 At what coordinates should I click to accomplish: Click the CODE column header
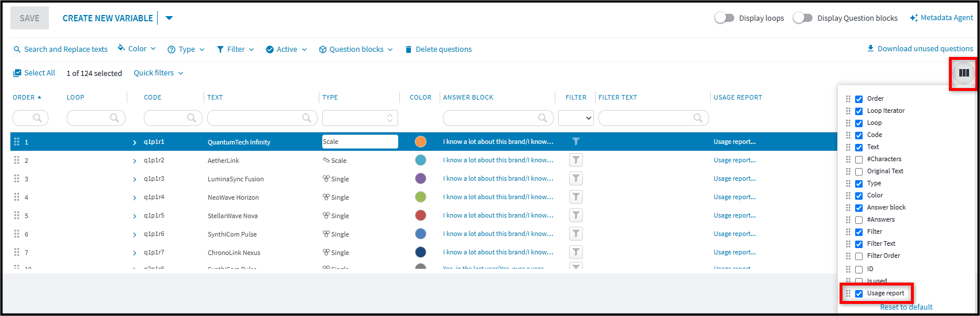pos(152,97)
